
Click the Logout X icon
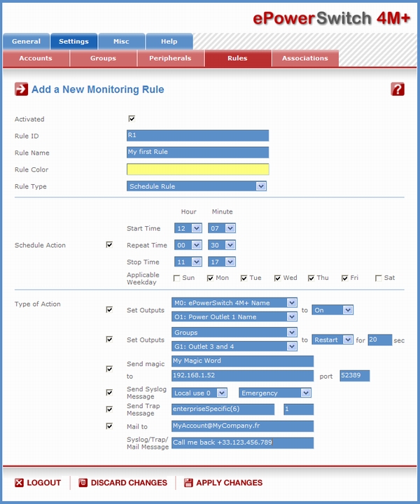pyautogui.click(x=20, y=482)
